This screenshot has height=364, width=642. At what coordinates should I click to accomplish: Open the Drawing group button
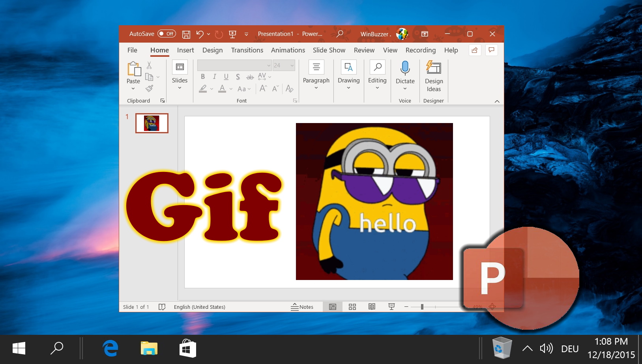click(349, 76)
